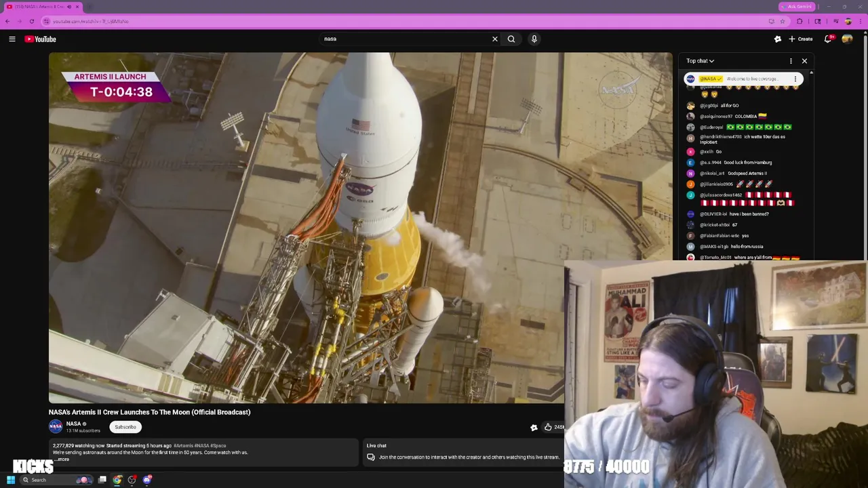Open a new browser tab
This screenshot has height=488, width=868.
(90, 7)
